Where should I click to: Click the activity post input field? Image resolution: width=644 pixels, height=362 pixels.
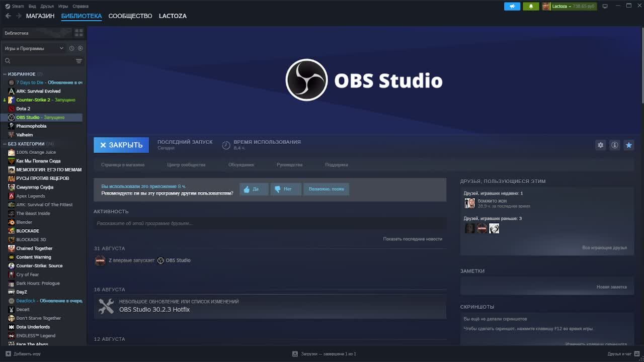[x=270, y=223]
